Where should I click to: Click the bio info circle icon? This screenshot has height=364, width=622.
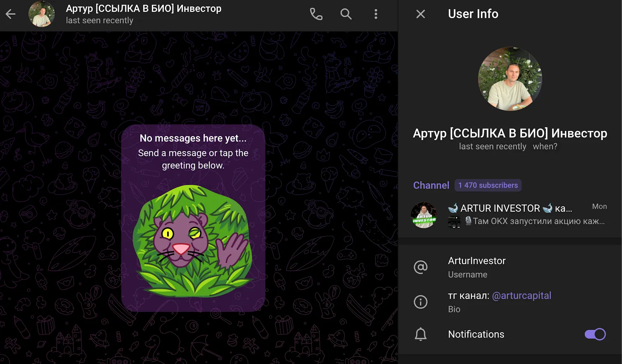tap(421, 302)
